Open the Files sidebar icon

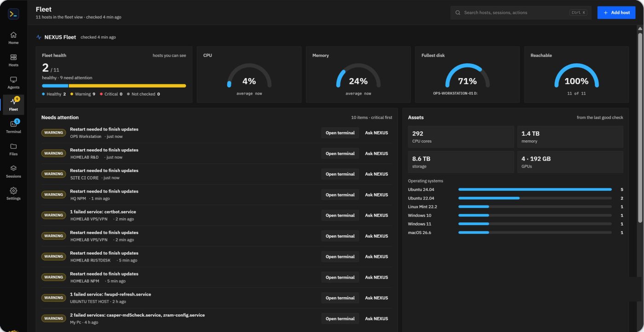coord(13,146)
